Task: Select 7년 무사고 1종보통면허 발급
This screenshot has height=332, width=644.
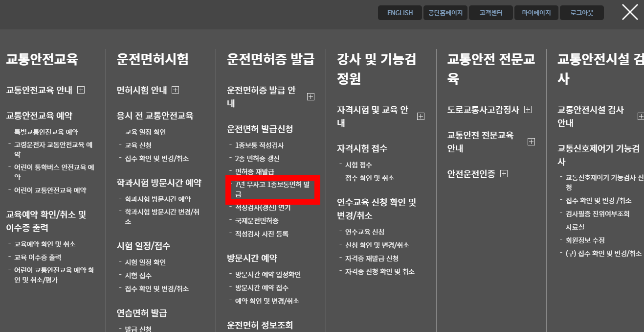Action: point(272,190)
